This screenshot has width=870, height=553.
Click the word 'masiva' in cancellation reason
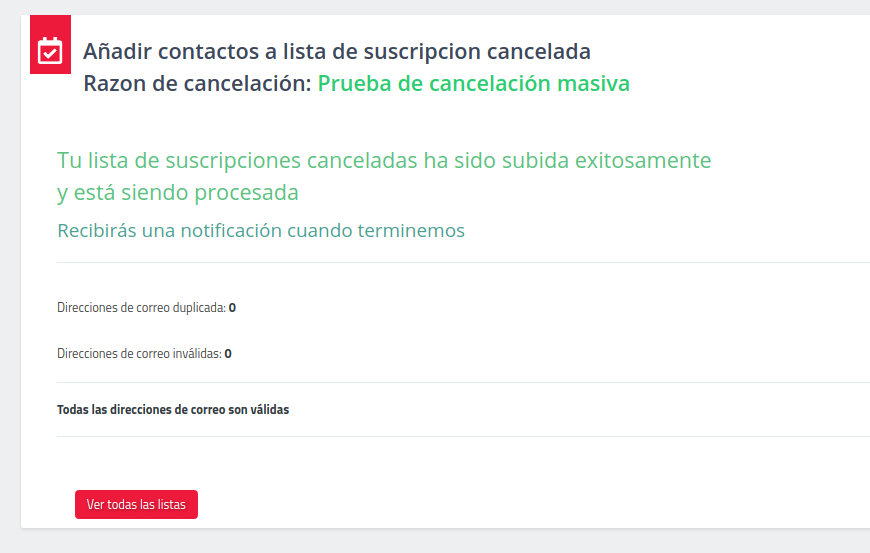pyautogui.click(x=593, y=84)
